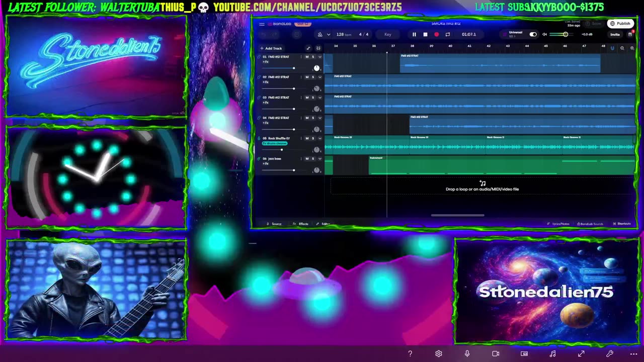This screenshot has width=644, height=362.
Task: Open options menu for track 01
Action: 301,57
